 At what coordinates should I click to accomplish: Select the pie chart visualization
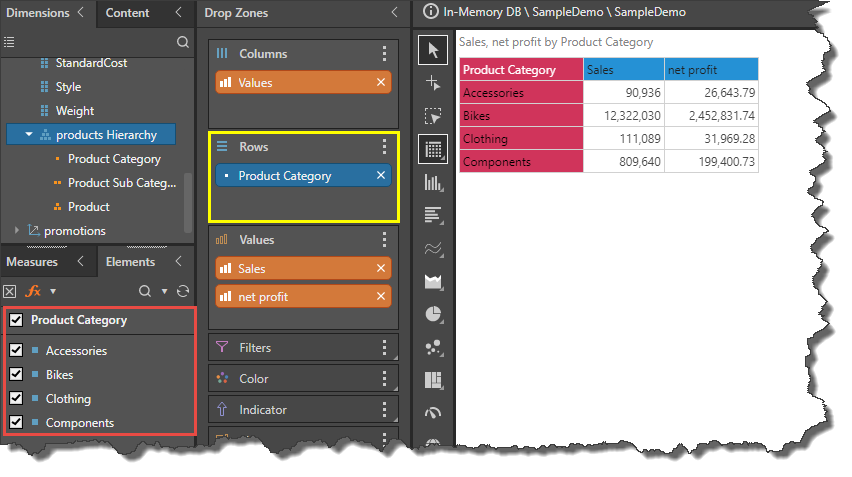(x=433, y=314)
